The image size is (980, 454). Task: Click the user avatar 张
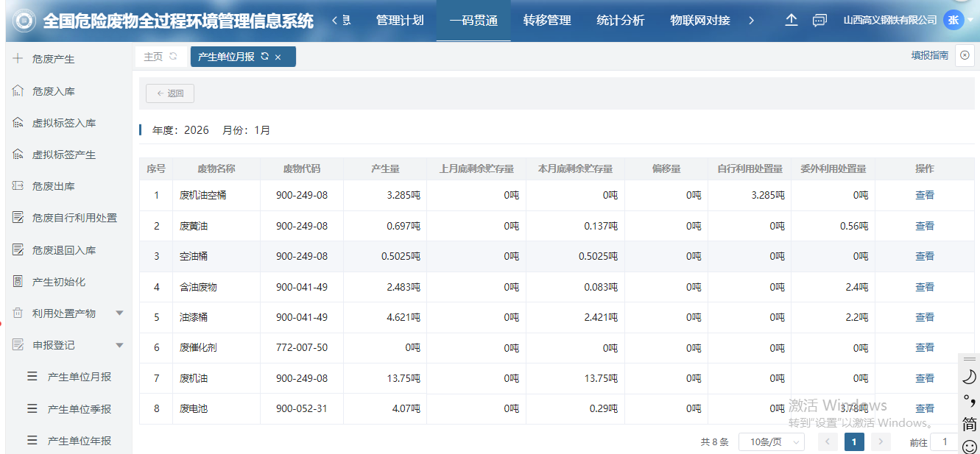point(953,20)
